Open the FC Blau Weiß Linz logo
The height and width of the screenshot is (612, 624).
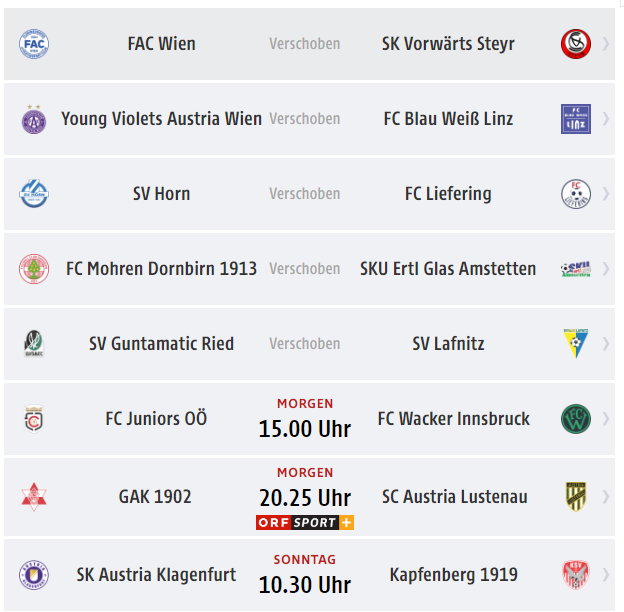[x=575, y=119]
